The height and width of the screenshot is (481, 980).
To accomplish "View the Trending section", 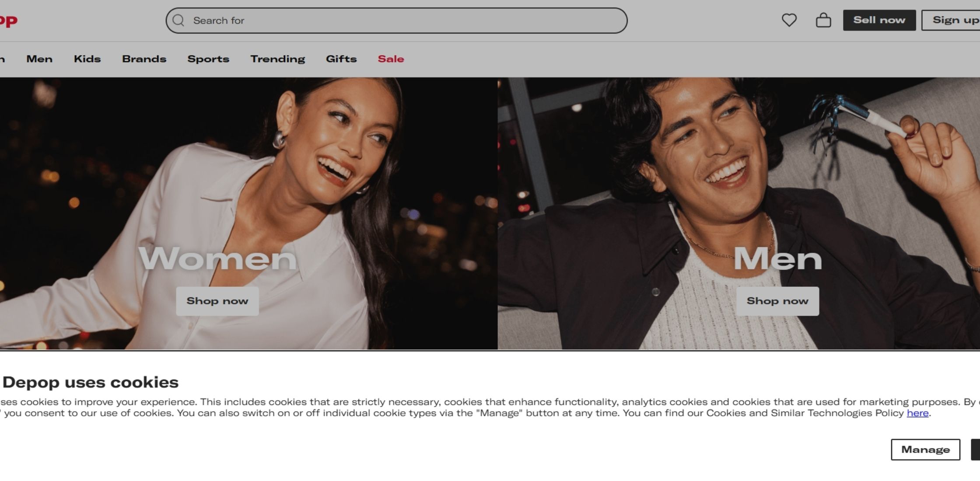I will click(x=278, y=59).
